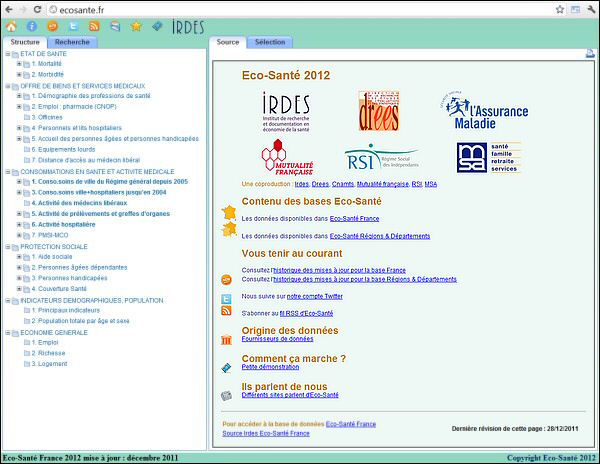Click the MSA logo
Viewport: 600px width, 464px height.
489,158
